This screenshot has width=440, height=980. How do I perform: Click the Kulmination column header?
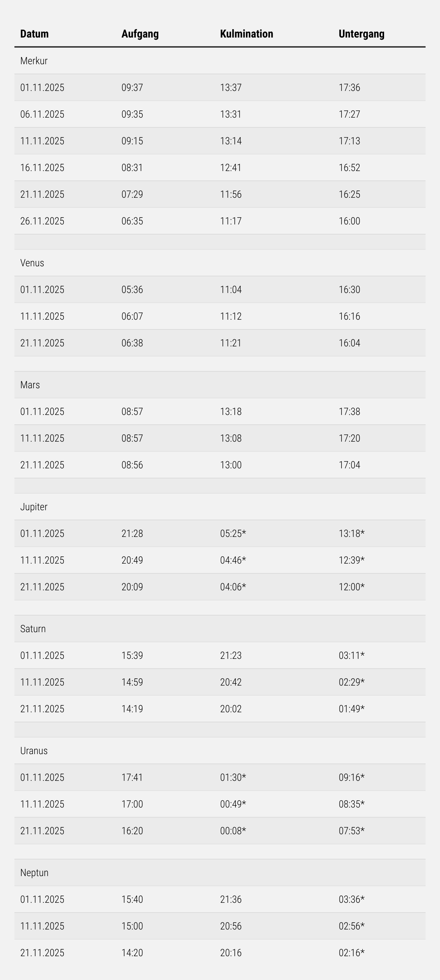pos(246,34)
